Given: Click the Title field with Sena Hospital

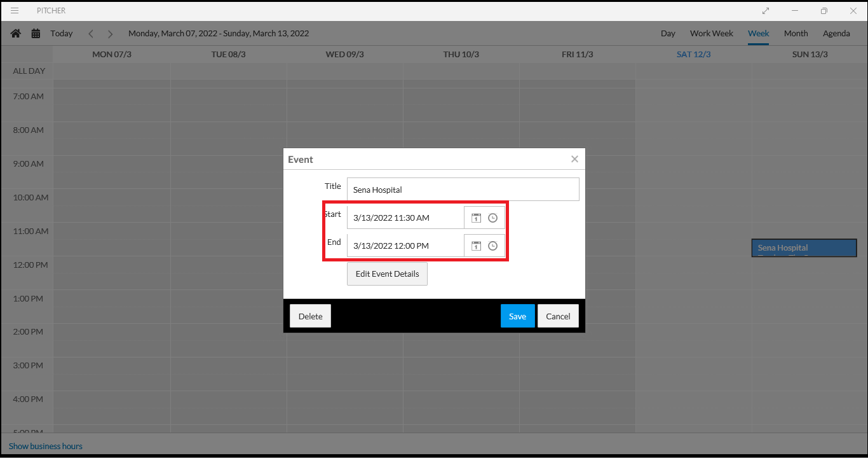Looking at the screenshot, I should coord(463,190).
